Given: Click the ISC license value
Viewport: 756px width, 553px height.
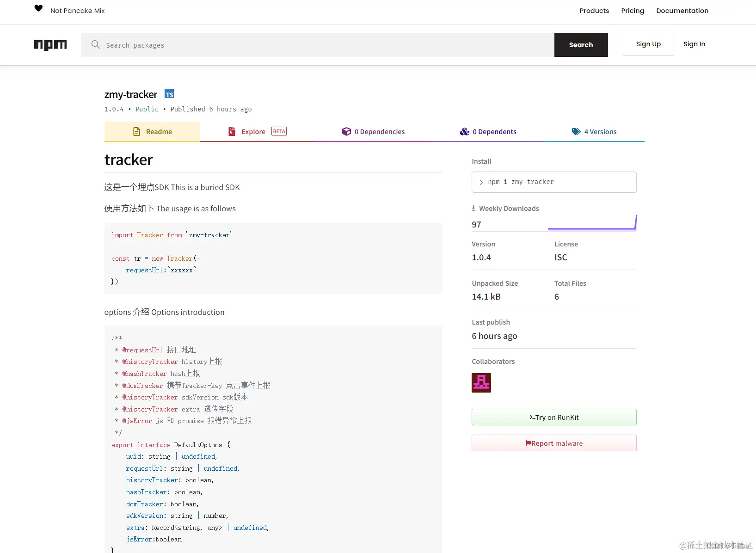Looking at the screenshot, I should [x=560, y=258].
